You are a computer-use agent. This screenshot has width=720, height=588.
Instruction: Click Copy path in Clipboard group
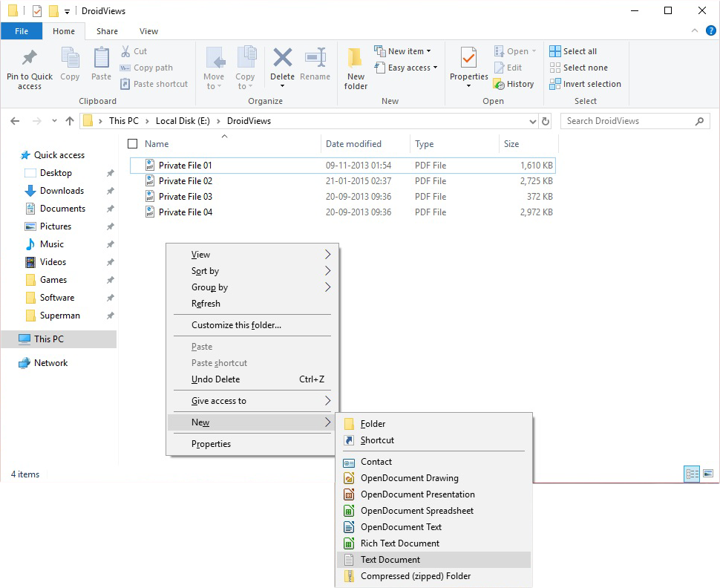(x=146, y=68)
